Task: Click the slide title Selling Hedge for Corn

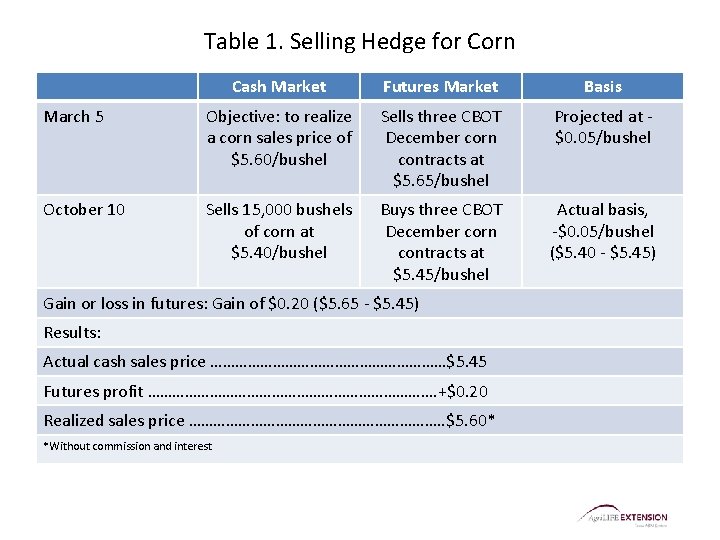Action: tap(359, 41)
